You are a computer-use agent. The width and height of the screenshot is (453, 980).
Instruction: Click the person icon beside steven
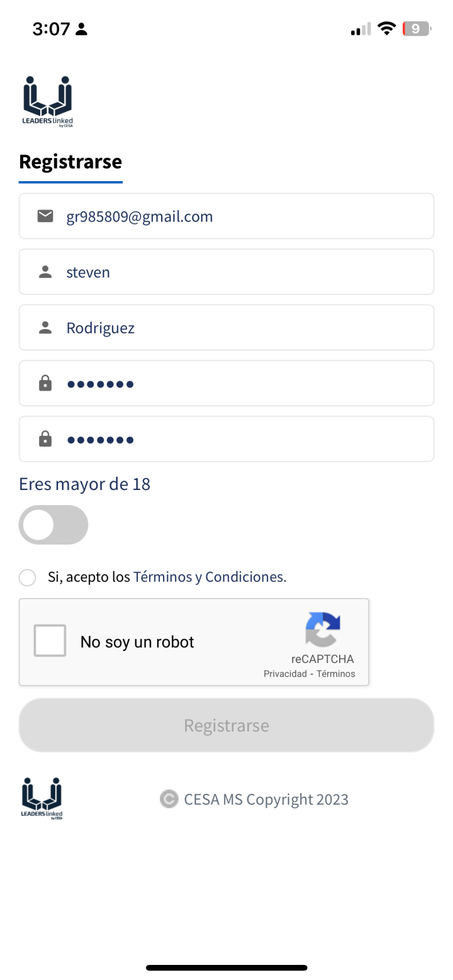coord(45,272)
